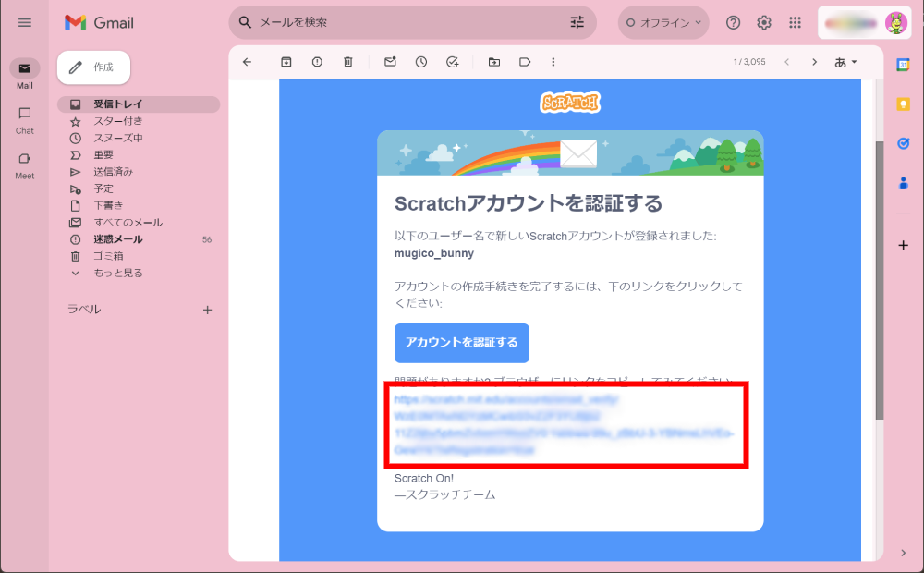Click the email vertical scrollbar

(880, 280)
